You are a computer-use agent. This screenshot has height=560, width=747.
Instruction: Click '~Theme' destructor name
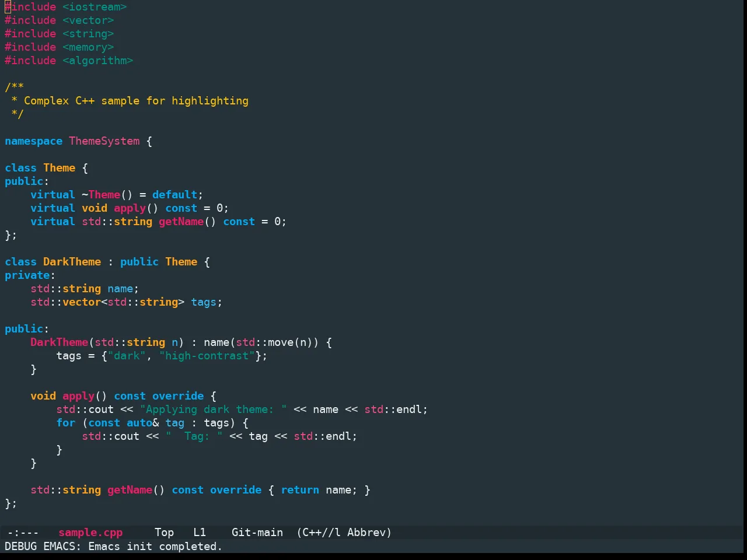[101, 195]
